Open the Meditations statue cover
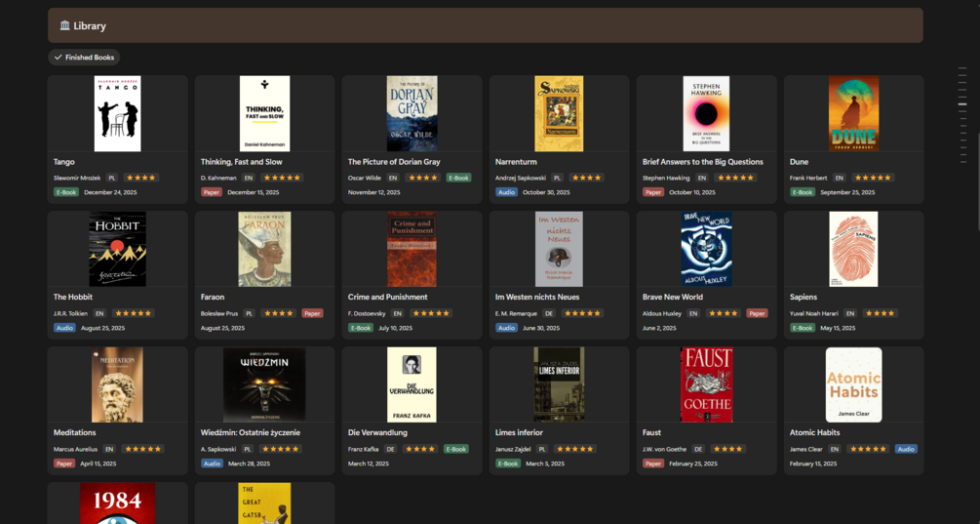This screenshot has height=524, width=980. click(117, 384)
